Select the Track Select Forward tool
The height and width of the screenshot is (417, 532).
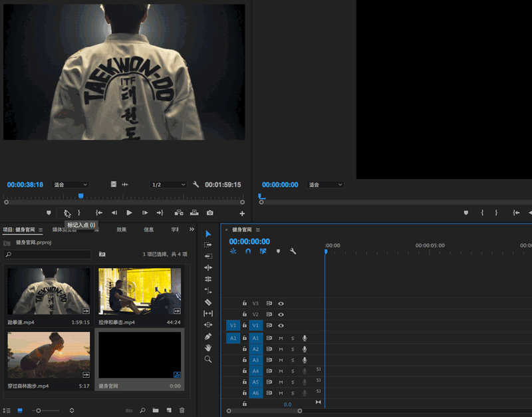point(208,245)
